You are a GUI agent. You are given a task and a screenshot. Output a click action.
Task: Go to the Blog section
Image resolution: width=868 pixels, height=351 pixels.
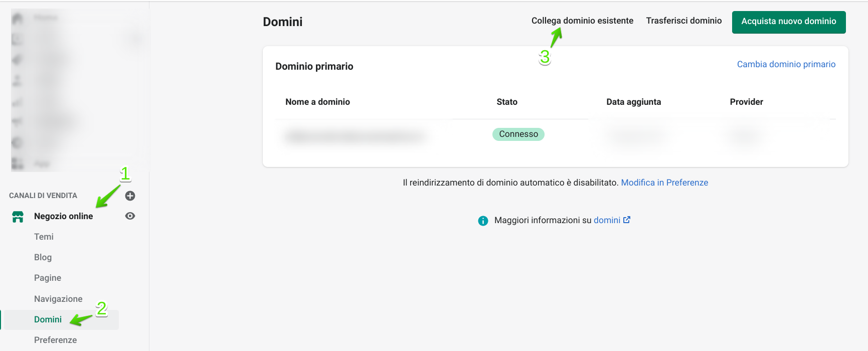tap(43, 257)
